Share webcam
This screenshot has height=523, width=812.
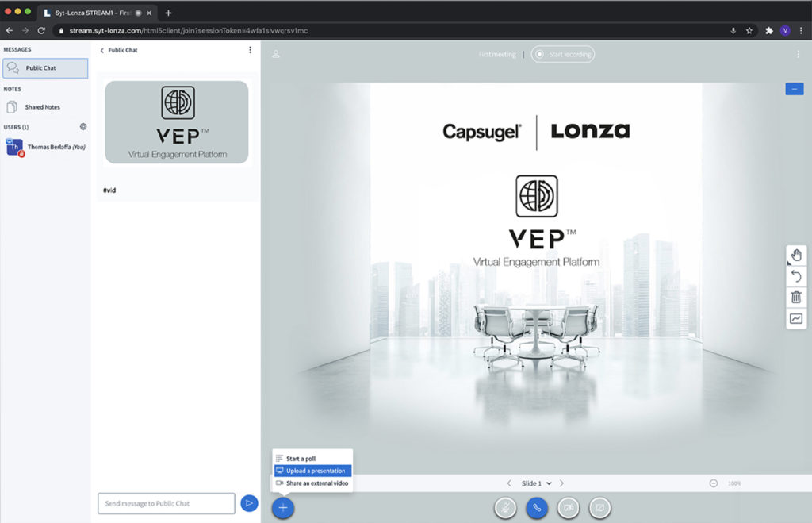568,507
